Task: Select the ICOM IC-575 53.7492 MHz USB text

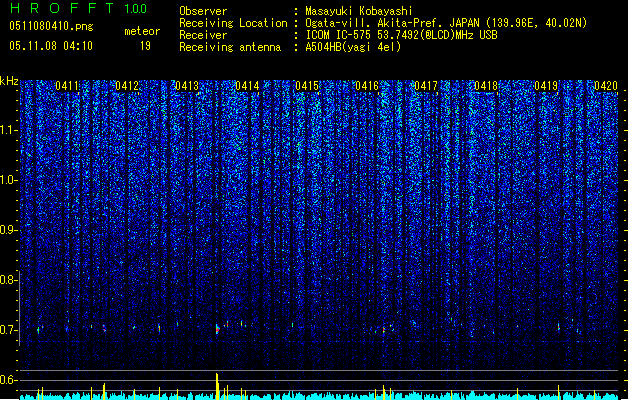Action: tap(401, 35)
